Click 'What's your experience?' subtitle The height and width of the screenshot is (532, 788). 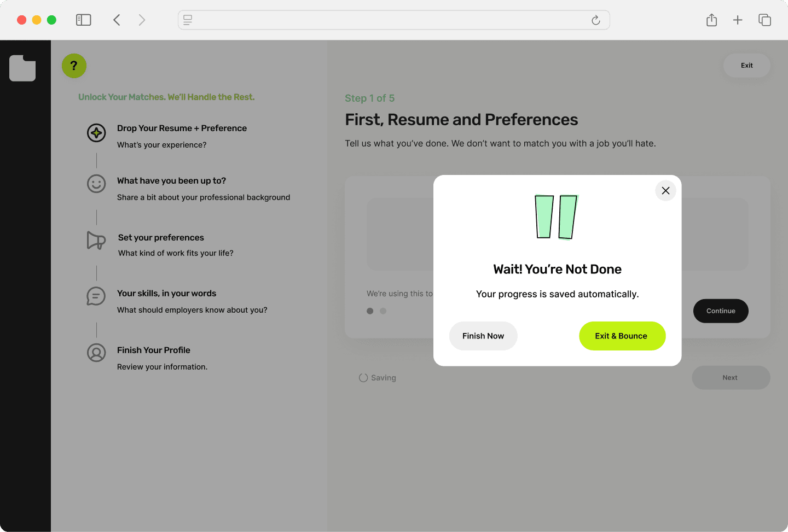[x=161, y=145]
